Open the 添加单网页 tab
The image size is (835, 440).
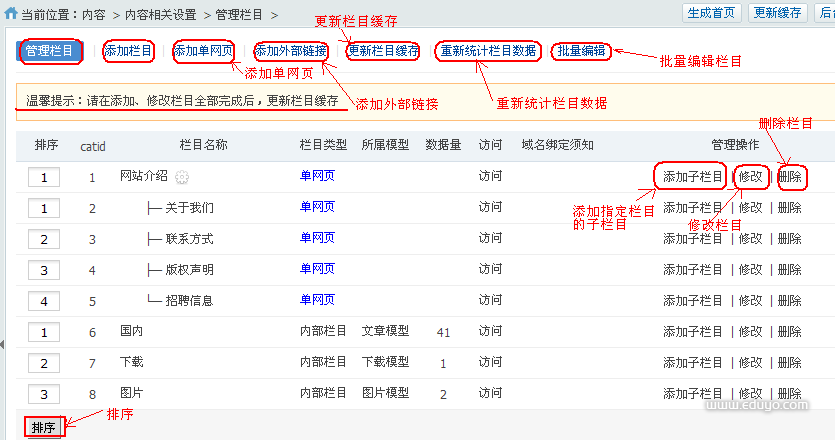pos(204,51)
